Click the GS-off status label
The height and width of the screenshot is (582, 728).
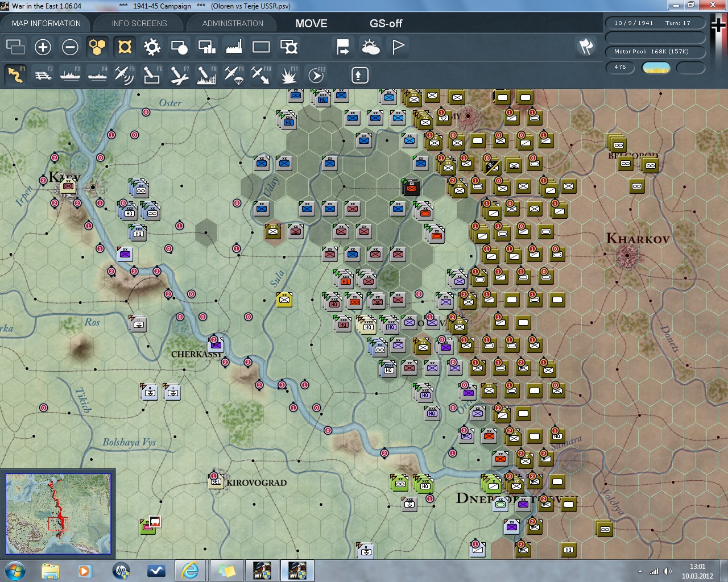pyautogui.click(x=386, y=23)
